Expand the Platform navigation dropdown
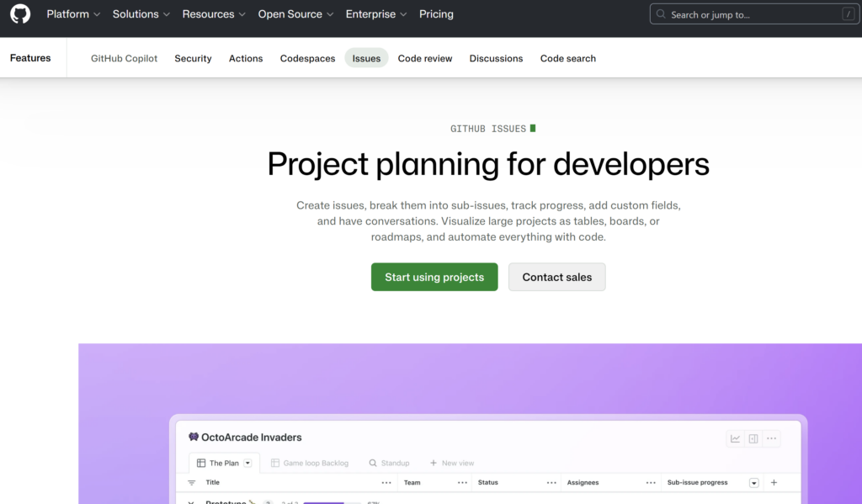862x504 pixels. pos(73,14)
